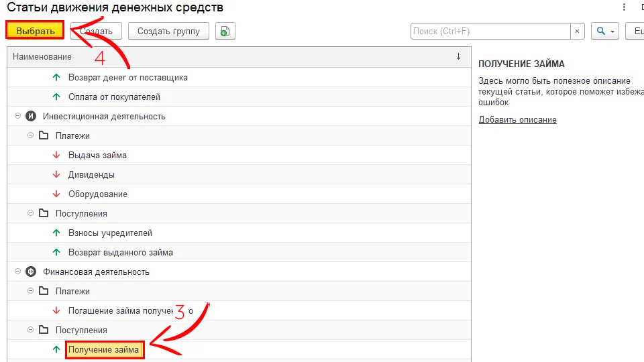Collapse the Инвестиционная деятельность section
The image size is (644, 362).
pos(17,116)
